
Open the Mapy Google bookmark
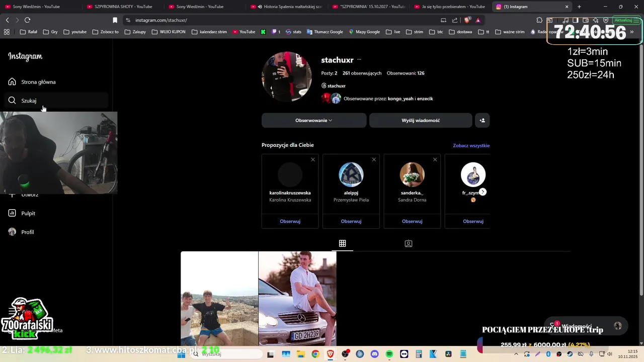click(x=364, y=32)
